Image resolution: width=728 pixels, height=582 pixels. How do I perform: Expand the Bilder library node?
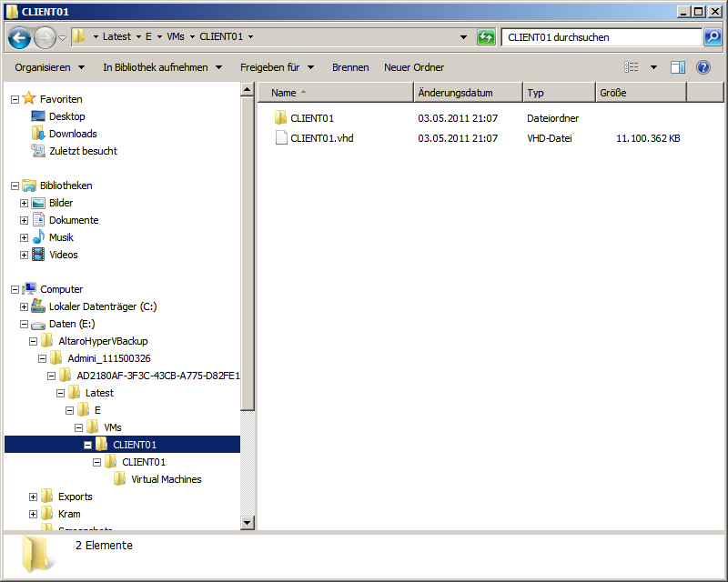(x=24, y=204)
